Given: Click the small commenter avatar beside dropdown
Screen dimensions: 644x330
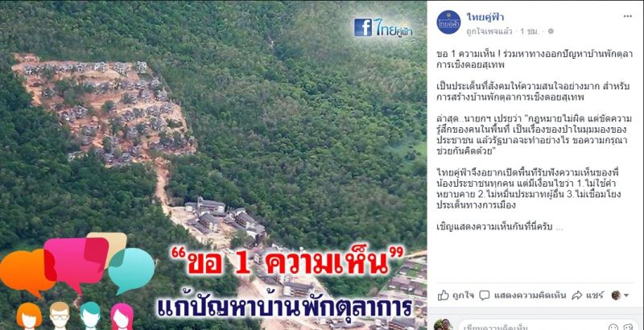Looking at the screenshot, I should tap(616, 295).
